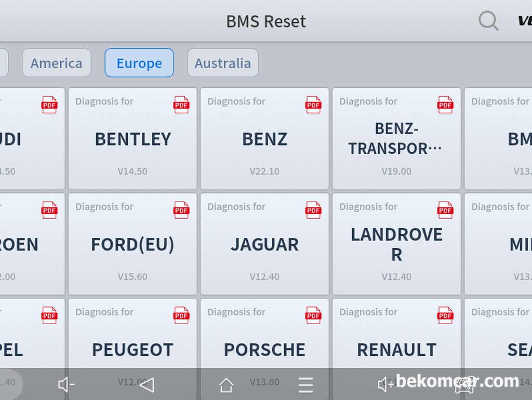Screen dimensions: 532x400
Task: Select the Europe region tab
Action: pos(139,63)
